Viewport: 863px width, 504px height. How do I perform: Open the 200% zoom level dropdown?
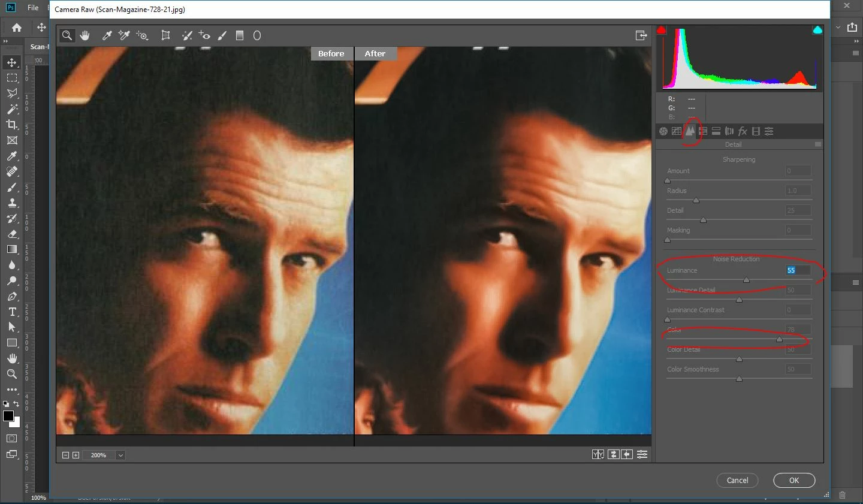tap(120, 455)
